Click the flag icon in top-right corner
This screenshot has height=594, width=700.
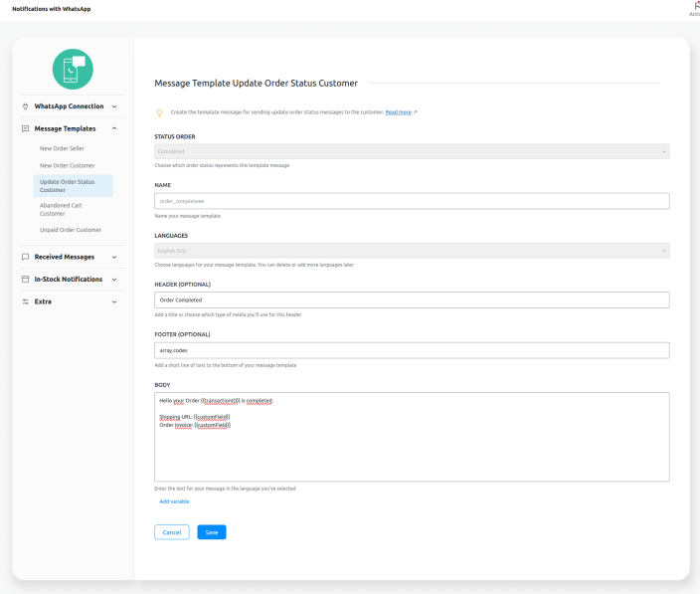point(694,6)
